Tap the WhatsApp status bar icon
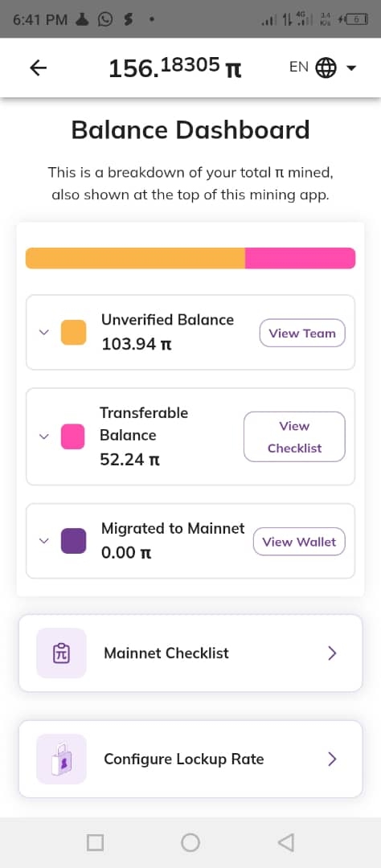The image size is (381, 868). 104,20
